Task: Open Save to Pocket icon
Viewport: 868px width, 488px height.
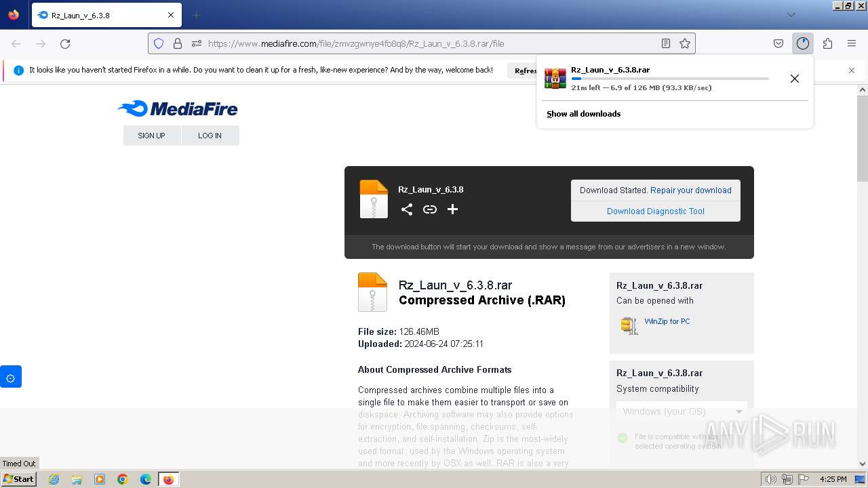Action: tap(778, 43)
